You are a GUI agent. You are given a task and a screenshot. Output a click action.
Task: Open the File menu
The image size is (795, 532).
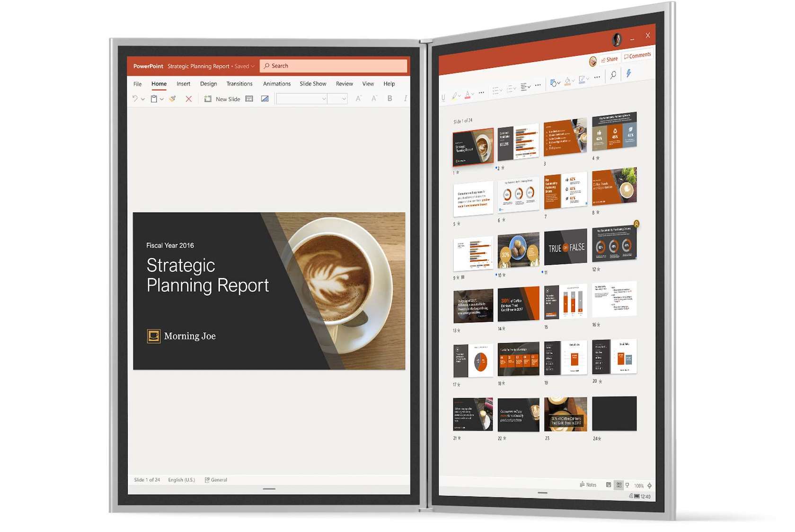coord(137,84)
